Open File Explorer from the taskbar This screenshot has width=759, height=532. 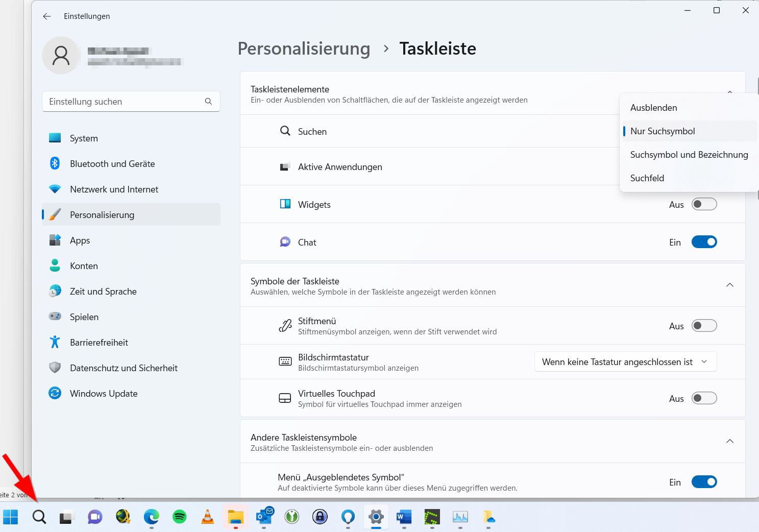pos(235,517)
